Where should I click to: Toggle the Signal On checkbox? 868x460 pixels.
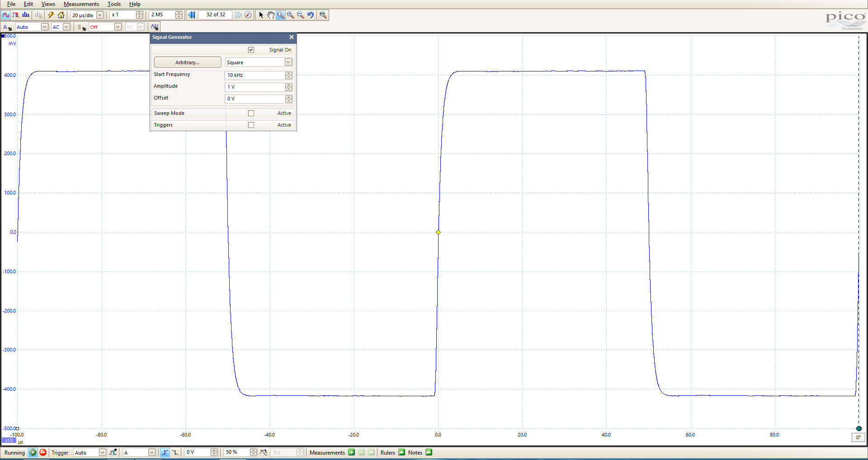[251, 50]
